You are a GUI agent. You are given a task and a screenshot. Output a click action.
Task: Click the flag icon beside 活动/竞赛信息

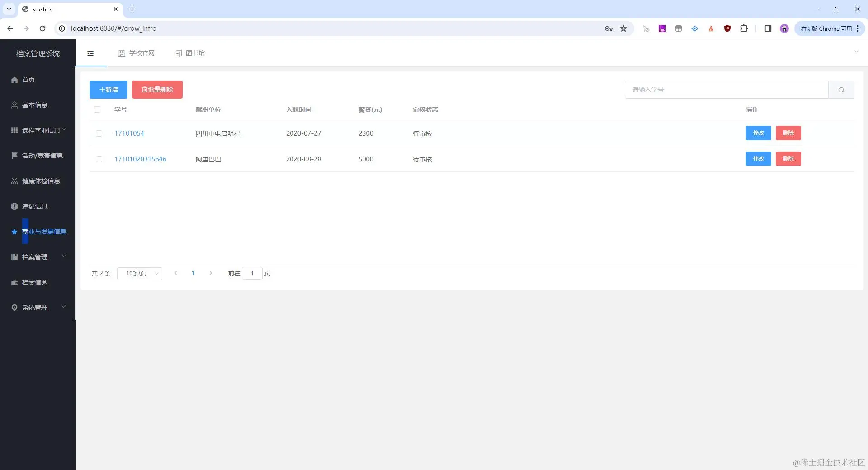point(14,156)
